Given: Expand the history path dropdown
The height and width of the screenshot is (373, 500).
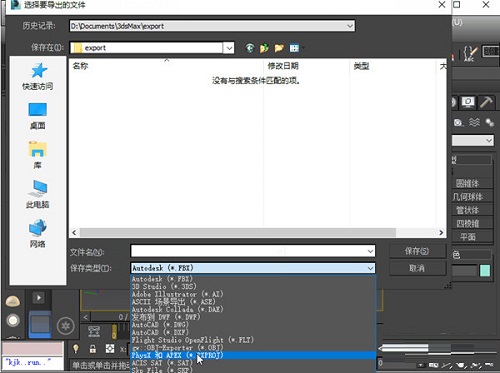Looking at the screenshot, I should tap(350, 26).
